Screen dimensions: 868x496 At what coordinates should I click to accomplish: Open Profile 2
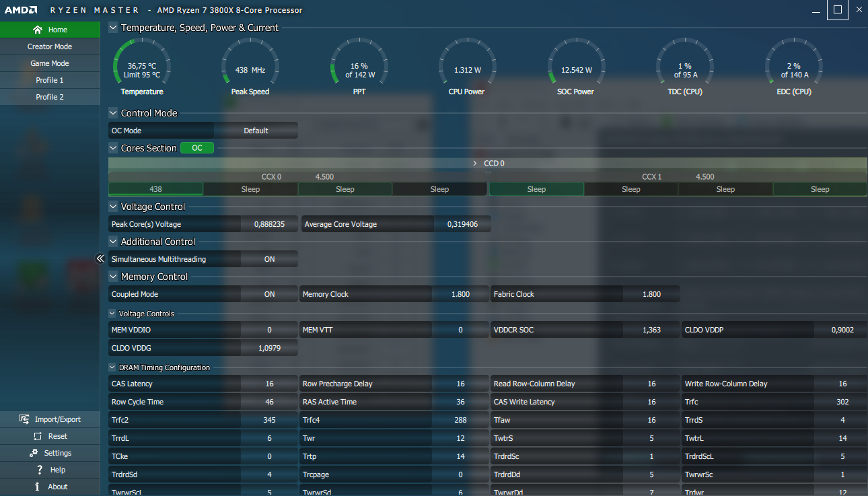(50, 97)
